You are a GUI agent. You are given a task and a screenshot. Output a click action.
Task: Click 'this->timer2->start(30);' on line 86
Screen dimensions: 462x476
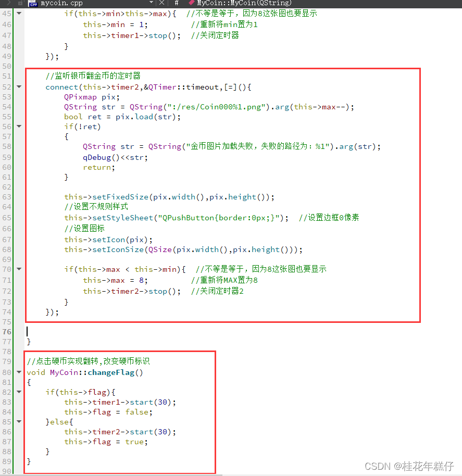click(120, 432)
